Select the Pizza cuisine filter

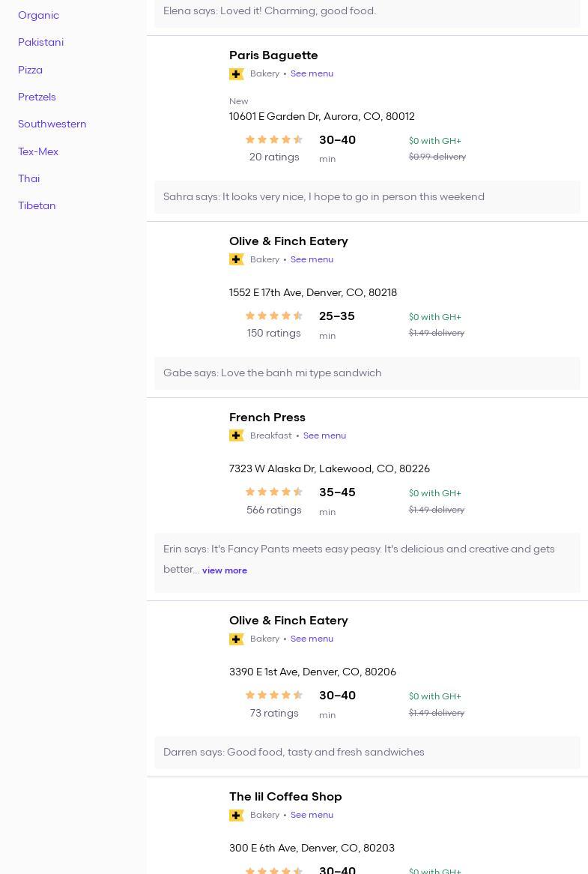[x=30, y=70]
